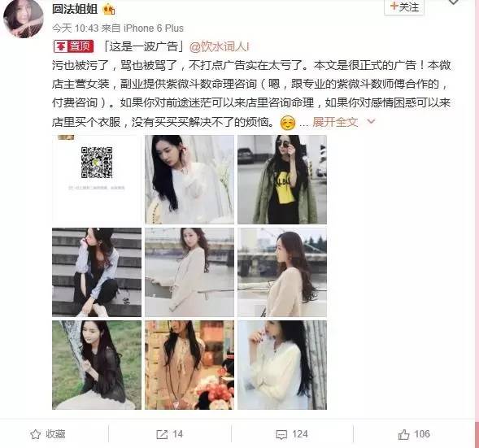The height and width of the screenshot is (448, 479).
Task: Open the 圆法姐姐 username link
Action: tap(75, 9)
